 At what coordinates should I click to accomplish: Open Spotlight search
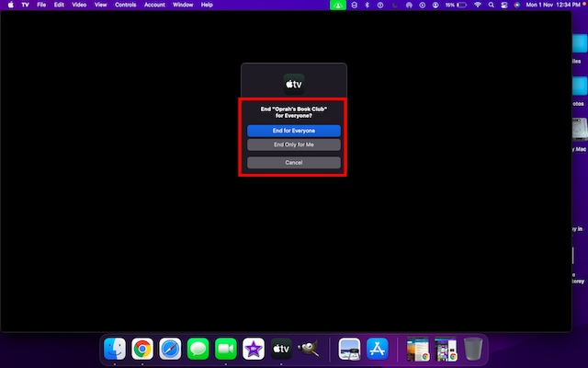[x=492, y=5]
